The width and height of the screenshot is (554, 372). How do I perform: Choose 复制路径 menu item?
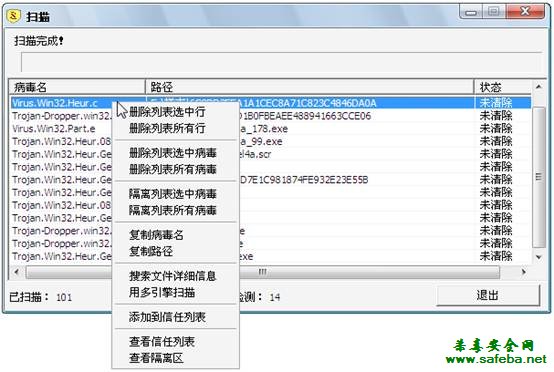[151, 251]
